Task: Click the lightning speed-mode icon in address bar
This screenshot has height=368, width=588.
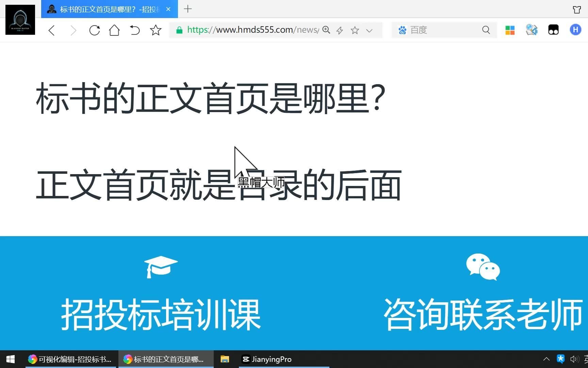Action: [339, 30]
